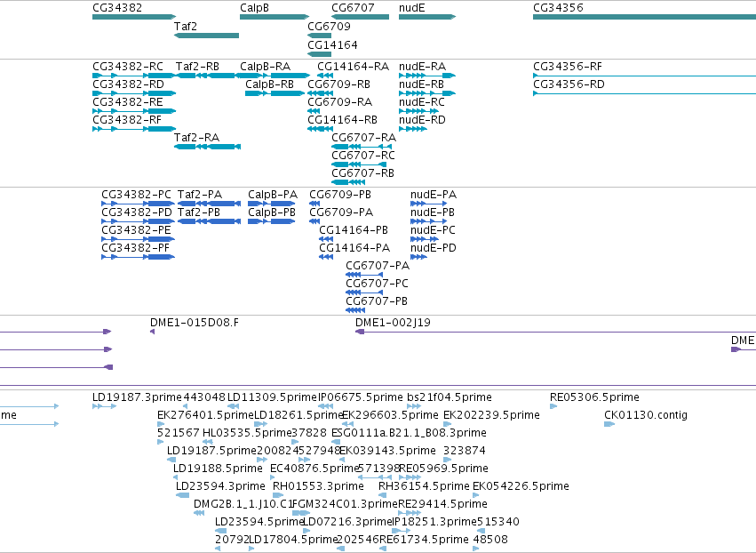This screenshot has width=756, height=553.
Task: Select EST EK276401.5prime
Action: coord(205,415)
